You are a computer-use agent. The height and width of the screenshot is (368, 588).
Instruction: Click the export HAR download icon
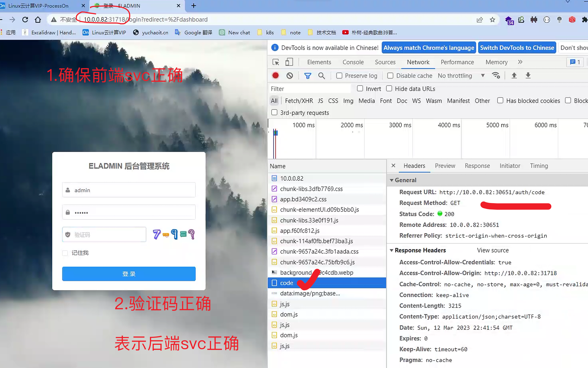click(x=528, y=76)
